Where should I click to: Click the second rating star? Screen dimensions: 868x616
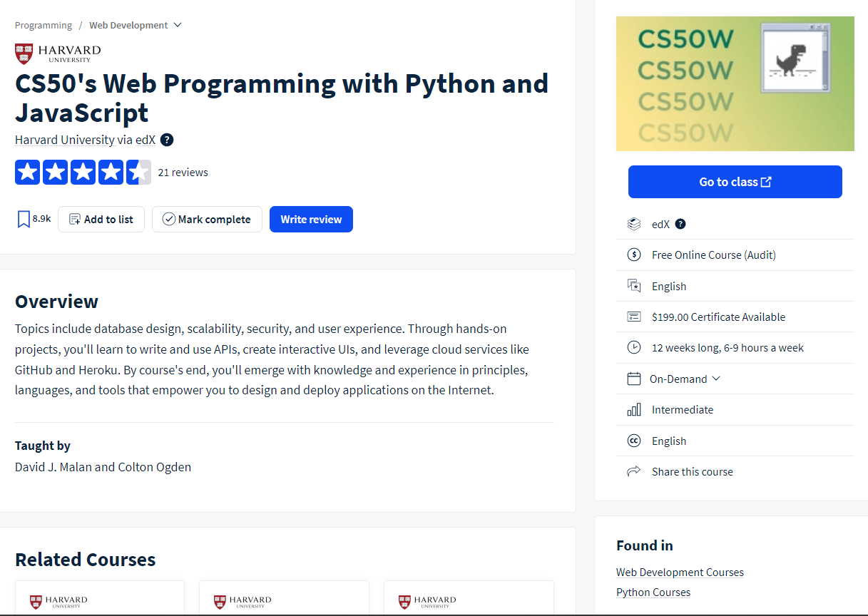[x=55, y=172]
